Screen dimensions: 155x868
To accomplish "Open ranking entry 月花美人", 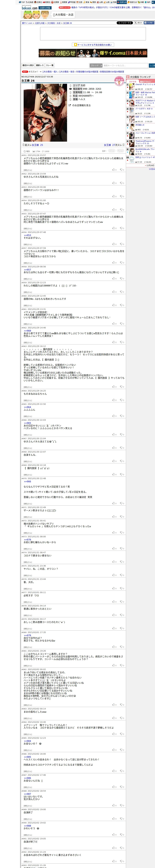I will (x=140, y=125).
